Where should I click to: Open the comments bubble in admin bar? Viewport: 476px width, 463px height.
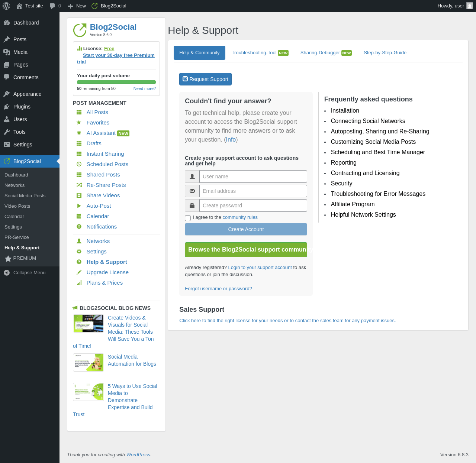tap(52, 6)
